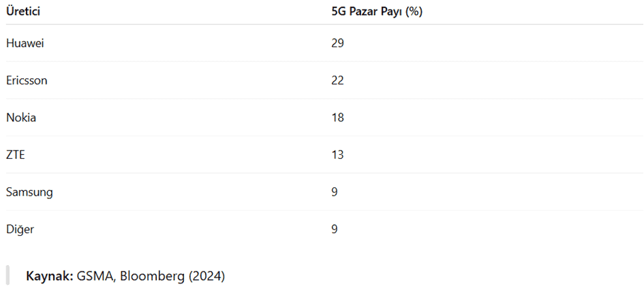The image size is (644, 291).
Task: Click the value 9 in Samsung row
Action: pyautogui.click(x=335, y=192)
